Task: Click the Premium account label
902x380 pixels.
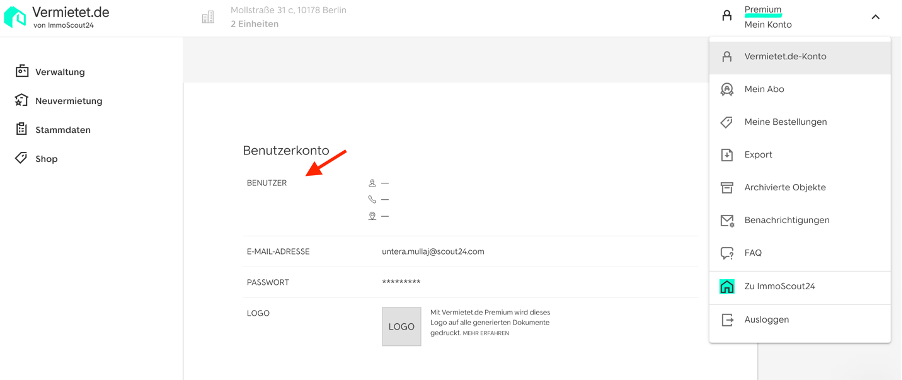Action: click(x=763, y=10)
